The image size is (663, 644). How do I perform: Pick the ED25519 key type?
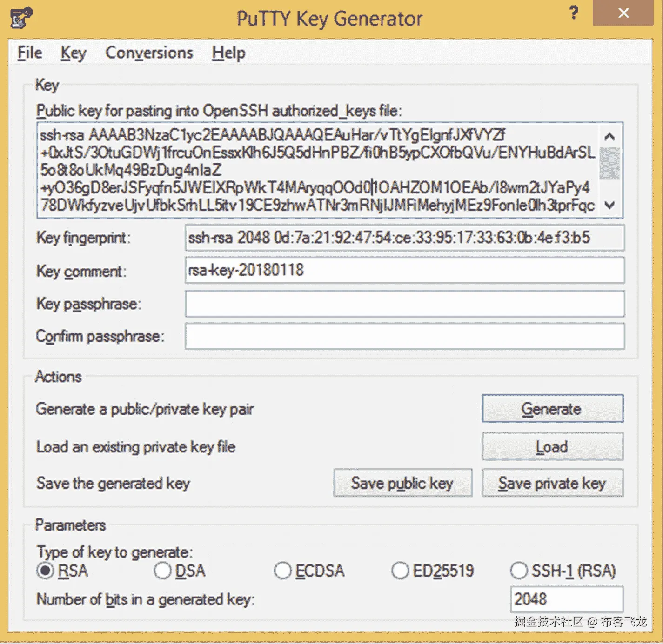tap(401, 571)
